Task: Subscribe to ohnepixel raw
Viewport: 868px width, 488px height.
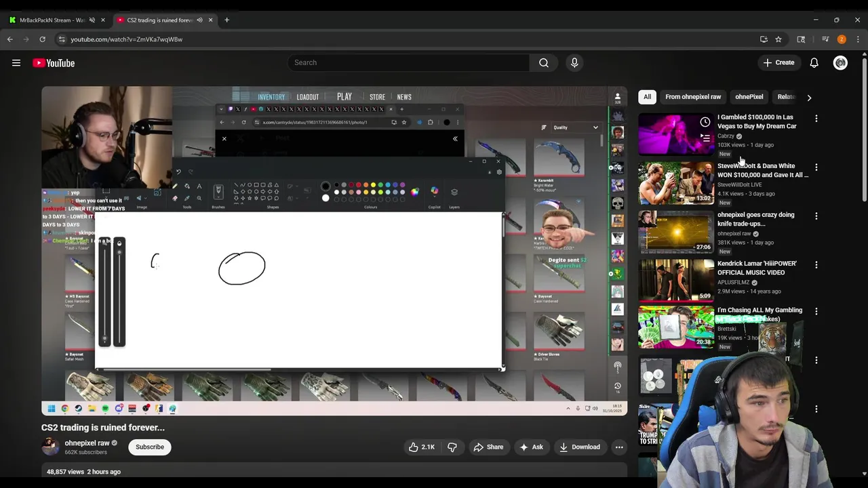Action: coord(150,447)
